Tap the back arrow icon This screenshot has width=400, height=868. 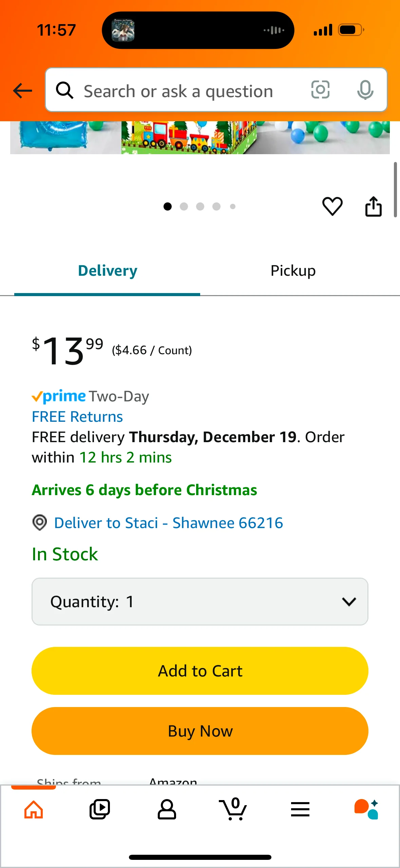coord(22,91)
